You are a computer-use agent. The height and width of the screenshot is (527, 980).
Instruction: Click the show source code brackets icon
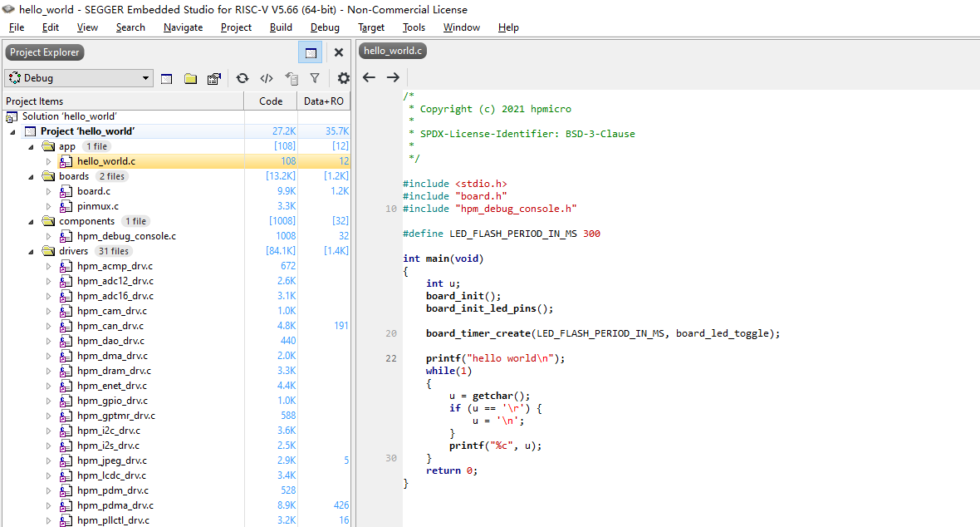pyautogui.click(x=267, y=78)
